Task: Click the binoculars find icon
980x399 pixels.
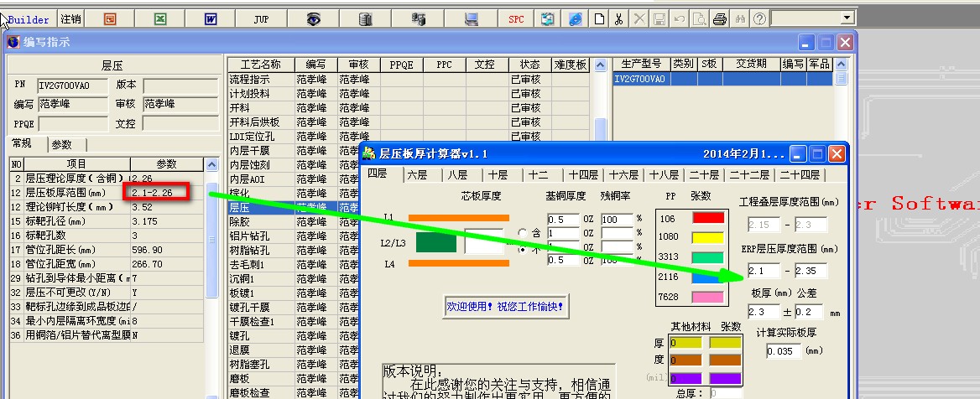Action: point(740,19)
